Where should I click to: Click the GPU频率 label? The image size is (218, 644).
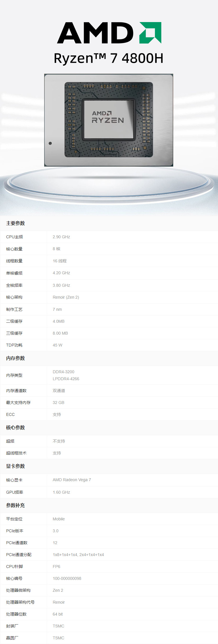coord(15,492)
